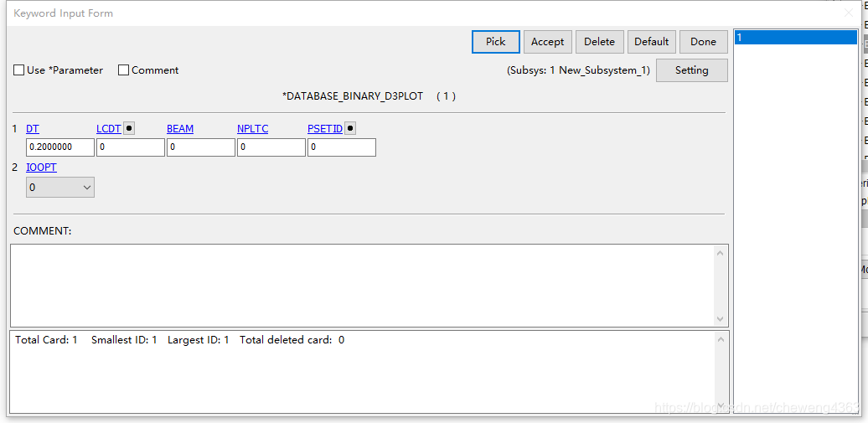Screen dimensions: 868x423
Task: Click the DT input field
Action: 60,147
